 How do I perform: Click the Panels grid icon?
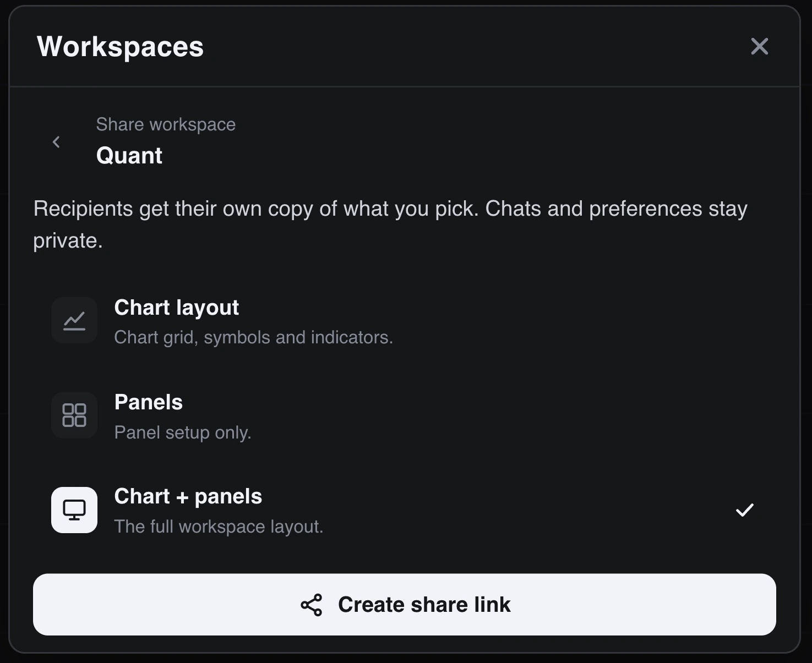pos(74,415)
